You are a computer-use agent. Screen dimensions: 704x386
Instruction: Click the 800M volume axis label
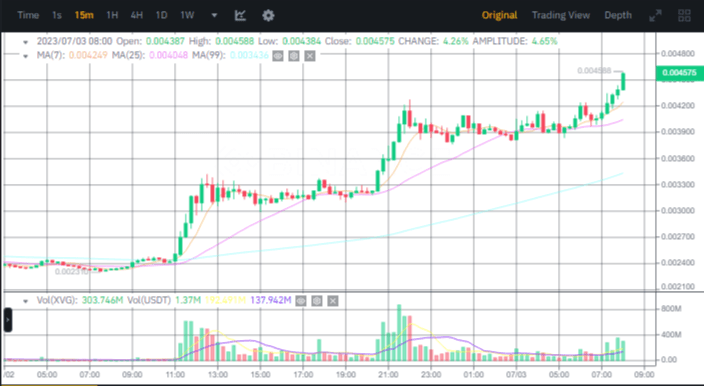[671, 309]
